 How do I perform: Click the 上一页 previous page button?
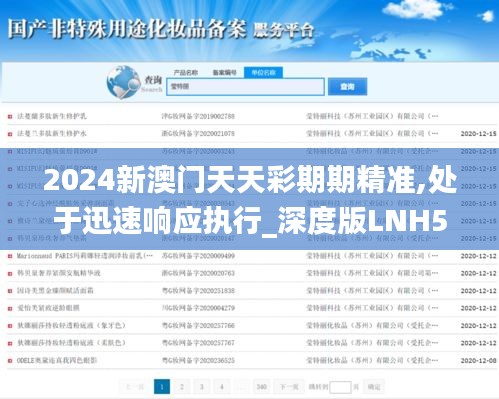pos(135,387)
